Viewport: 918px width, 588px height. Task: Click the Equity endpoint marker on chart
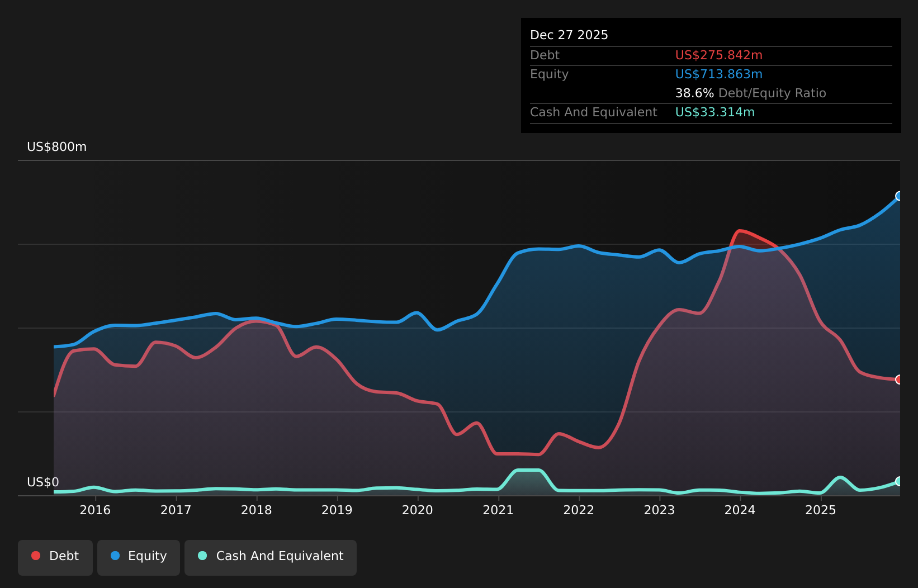tap(899, 196)
